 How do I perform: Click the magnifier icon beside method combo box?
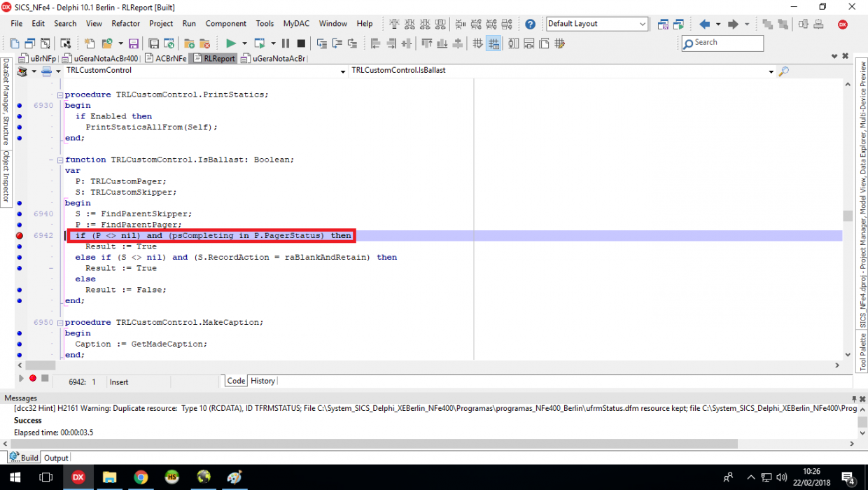tap(783, 71)
